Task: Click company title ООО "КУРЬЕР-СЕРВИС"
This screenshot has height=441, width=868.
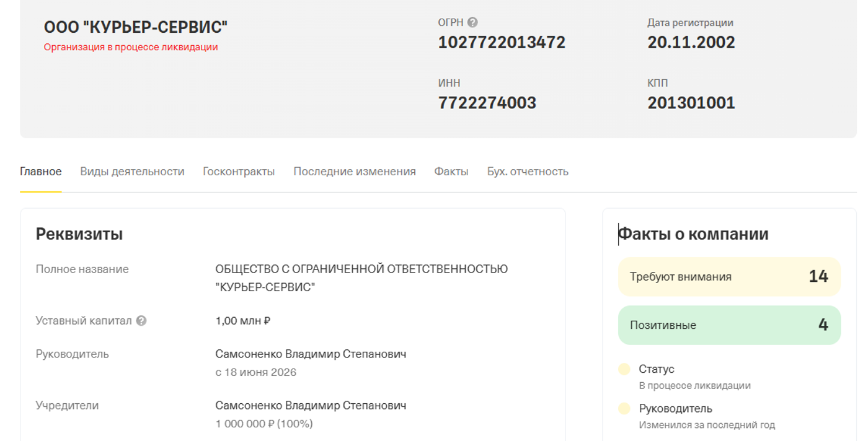Action: pyautogui.click(x=136, y=27)
